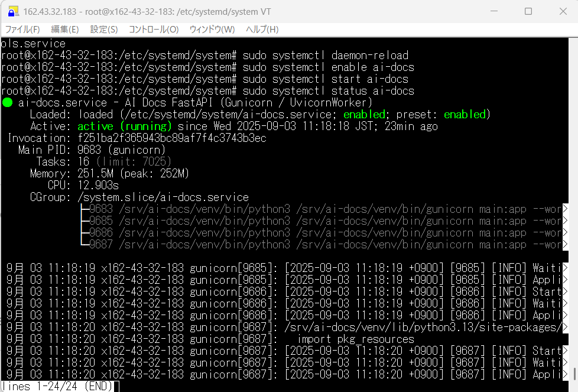Open the コントロール(O) menu
The image size is (578, 392).
click(x=154, y=30)
